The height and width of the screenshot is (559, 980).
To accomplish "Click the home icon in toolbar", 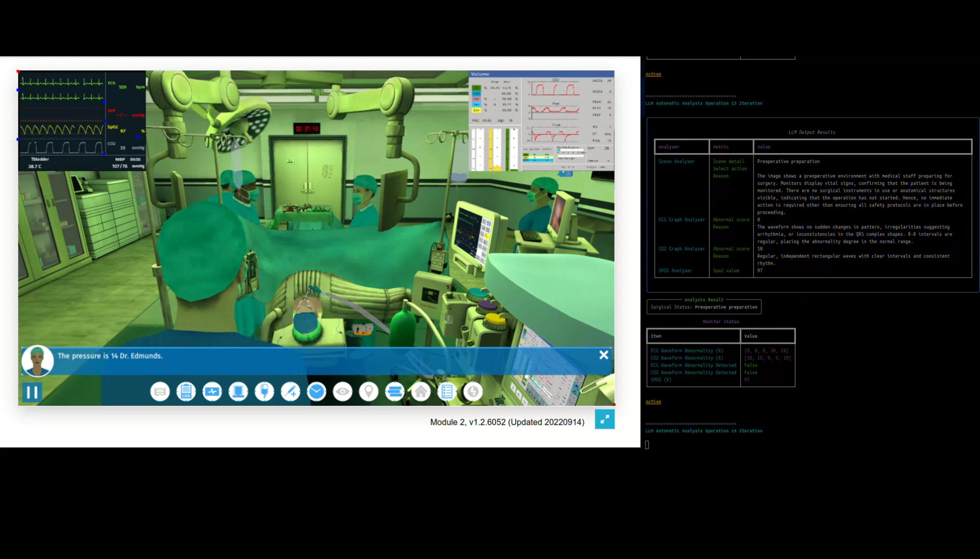I will (x=421, y=392).
